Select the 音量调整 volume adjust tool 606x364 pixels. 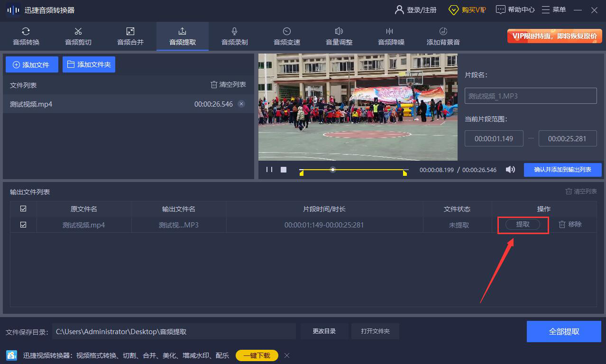coord(339,36)
